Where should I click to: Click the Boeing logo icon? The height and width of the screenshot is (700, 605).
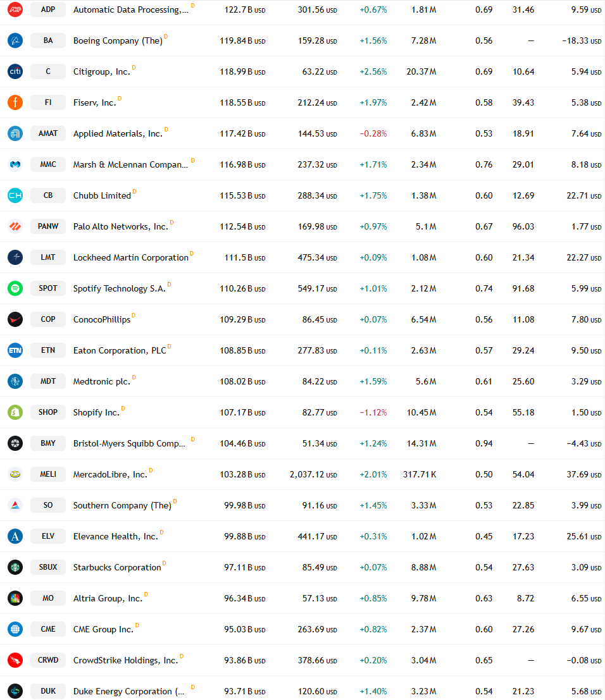click(x=15, y=40)
